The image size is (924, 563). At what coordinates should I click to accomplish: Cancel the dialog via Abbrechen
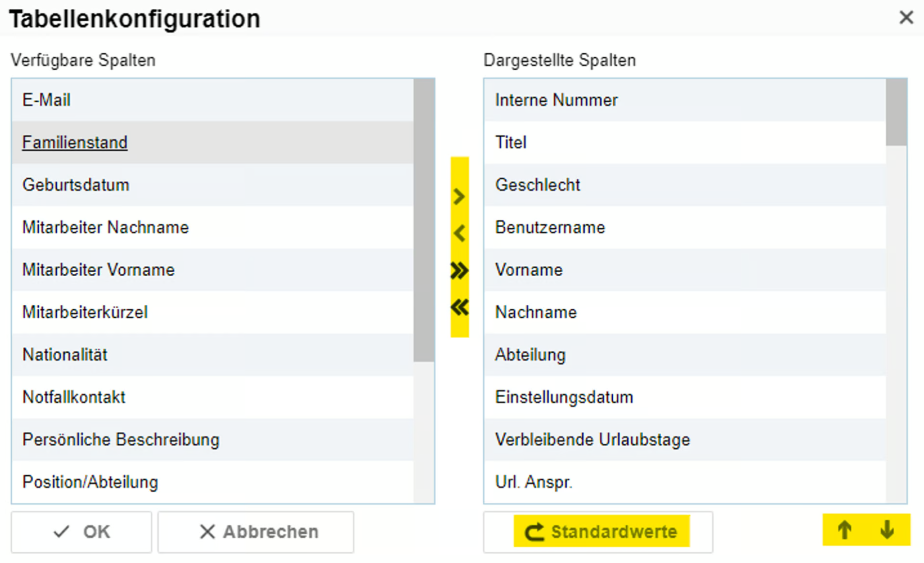pyautogui.click(x=255, y=532)
